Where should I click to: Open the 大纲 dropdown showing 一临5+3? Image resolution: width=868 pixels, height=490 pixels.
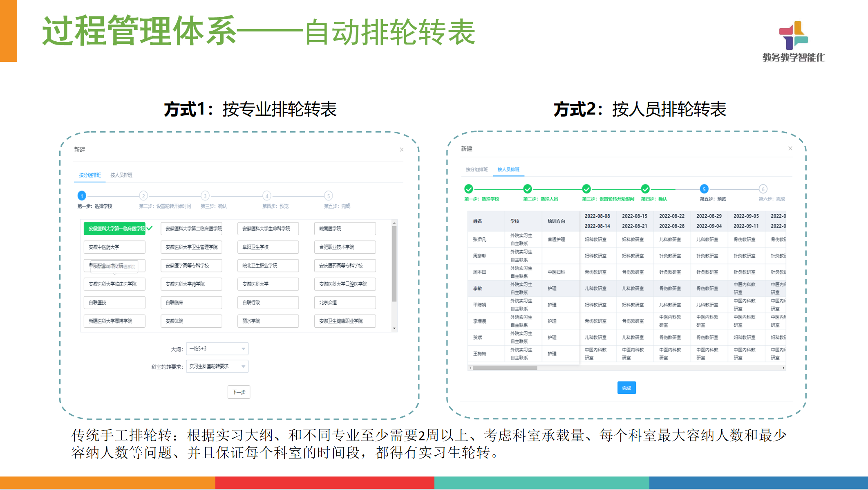pos(217,348)
